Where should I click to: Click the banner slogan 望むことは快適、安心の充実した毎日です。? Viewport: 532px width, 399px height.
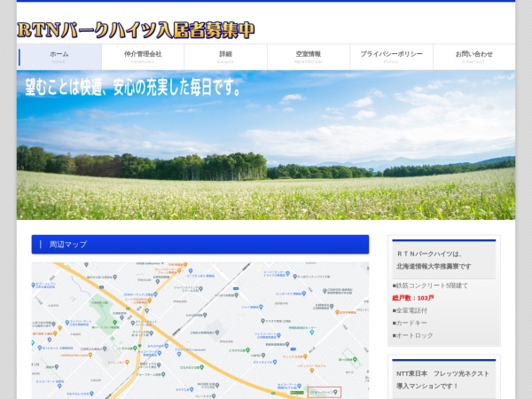[x=133, y=87]
